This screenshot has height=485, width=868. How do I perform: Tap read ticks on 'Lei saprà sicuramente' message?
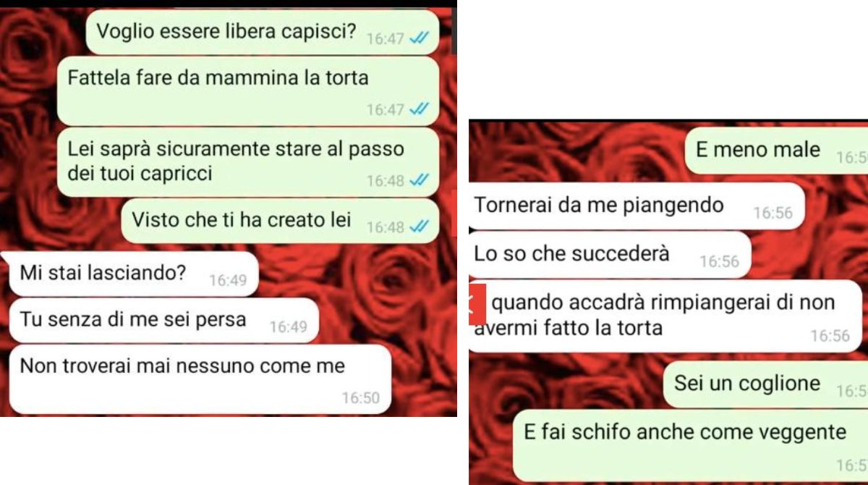pyautogui.click(x=420, y=180)
